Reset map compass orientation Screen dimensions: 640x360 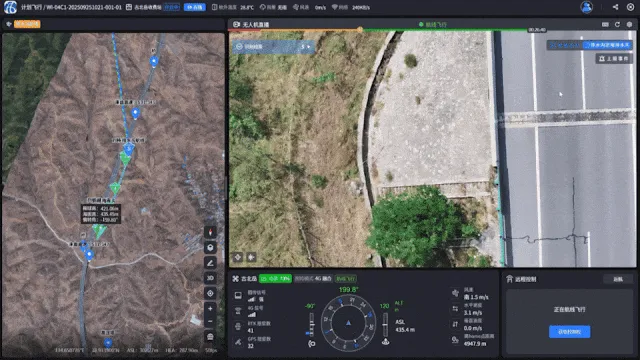[x=210, y=232]
